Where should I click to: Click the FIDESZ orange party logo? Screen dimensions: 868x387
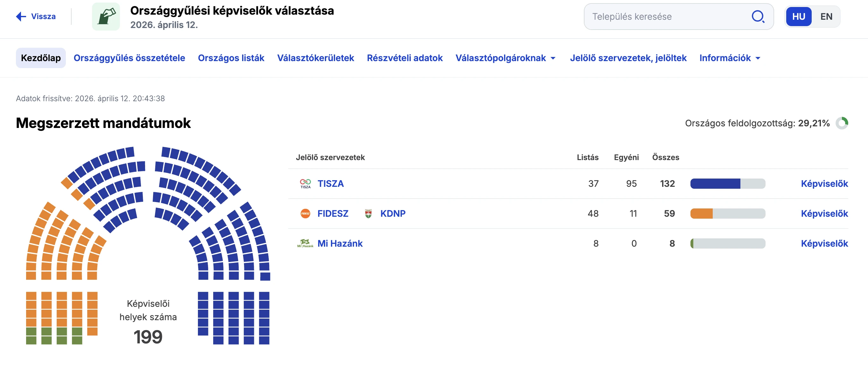305,213
